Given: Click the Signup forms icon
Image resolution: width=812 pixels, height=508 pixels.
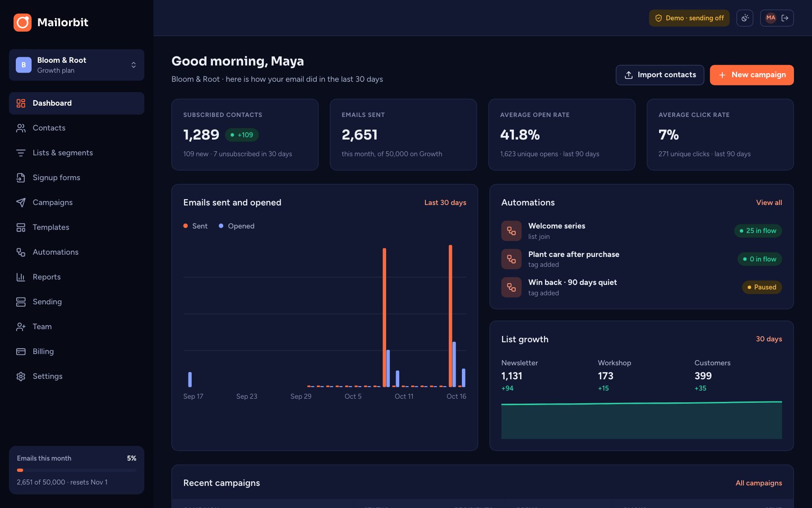Looking at the screenshot, I should 21,178.
